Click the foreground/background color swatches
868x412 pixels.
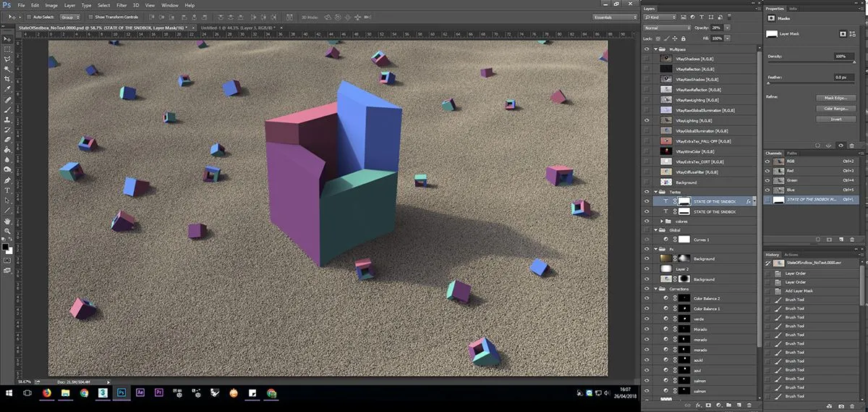(x=7, y=248)
